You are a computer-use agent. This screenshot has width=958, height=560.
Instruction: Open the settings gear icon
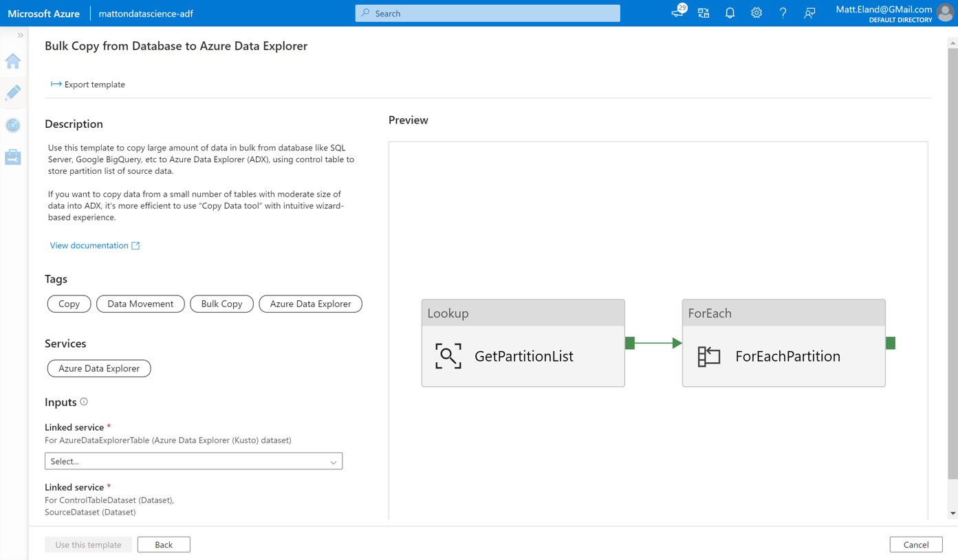tap(756, 13)
